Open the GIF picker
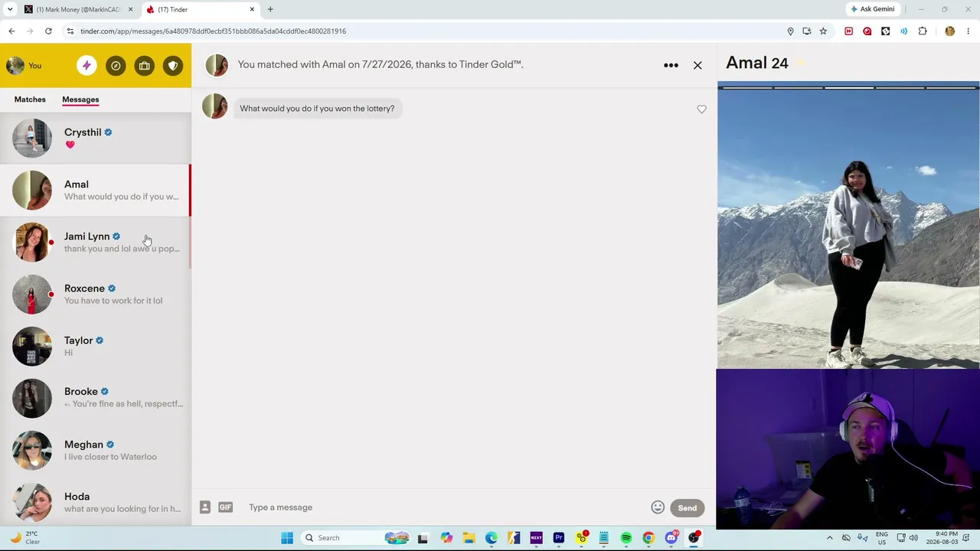 pyautogui.click(x=225, y=507)
